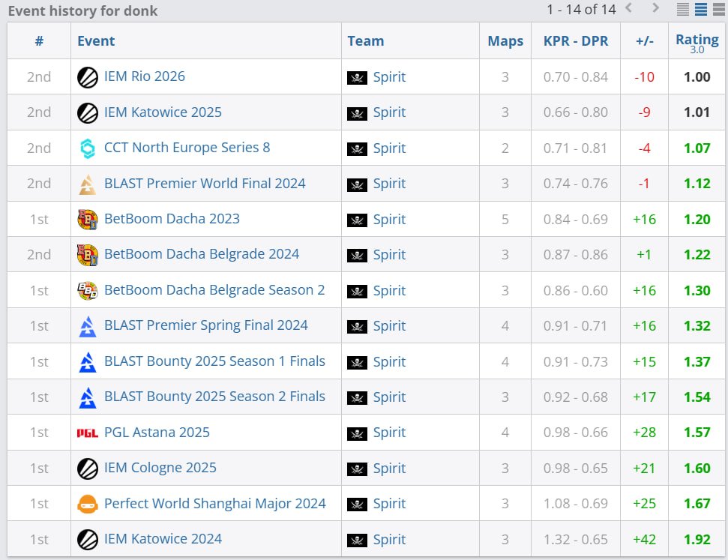This screenshot has width=728, height=560.
Task: Open IEM Cologne 2025 event link
Action: click(x=160, y=468)
